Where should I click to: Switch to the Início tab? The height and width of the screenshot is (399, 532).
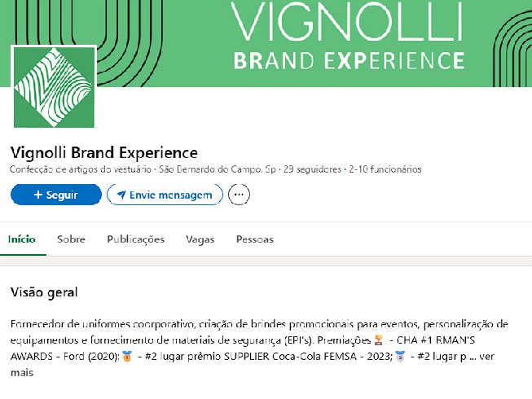pyautogui.click(x=22, y=239)
